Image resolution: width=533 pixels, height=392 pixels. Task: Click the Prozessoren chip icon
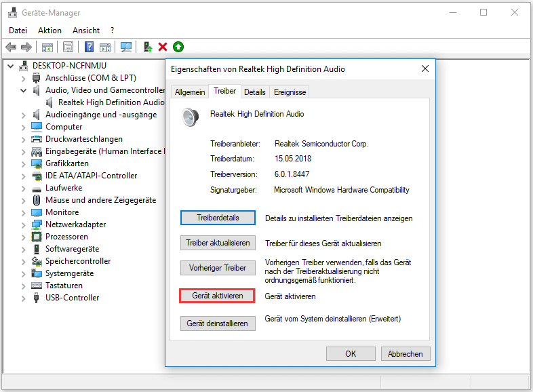pyautogui.click(x=37, y=237)
